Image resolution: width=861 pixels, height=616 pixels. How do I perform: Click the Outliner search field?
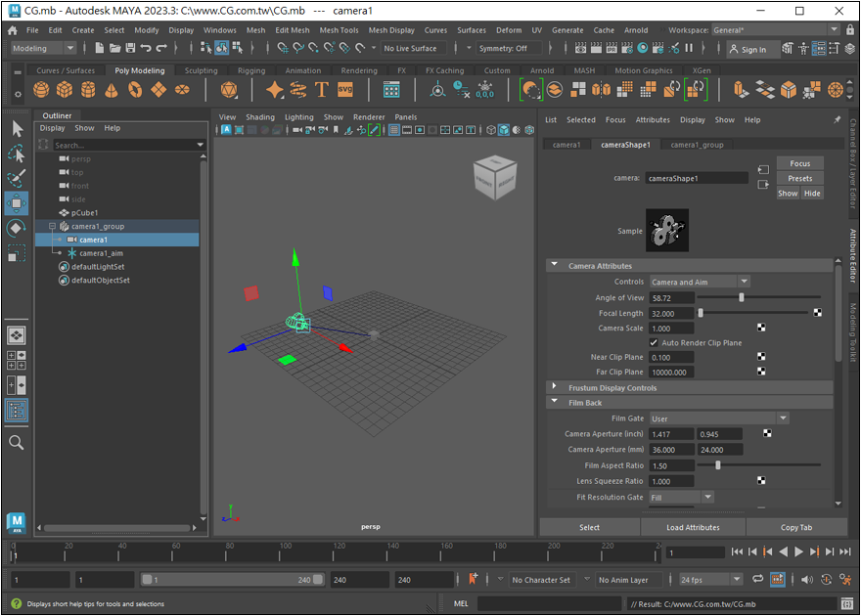pos(128,145)
